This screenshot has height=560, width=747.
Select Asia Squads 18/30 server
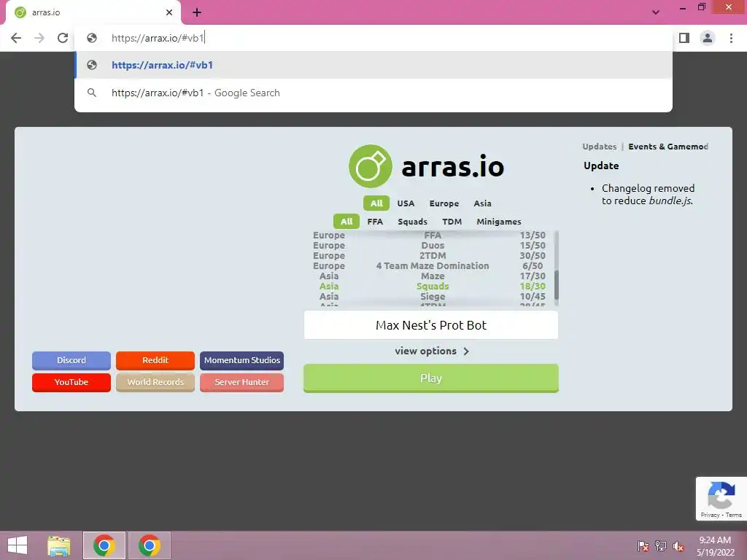pos(429,286)
